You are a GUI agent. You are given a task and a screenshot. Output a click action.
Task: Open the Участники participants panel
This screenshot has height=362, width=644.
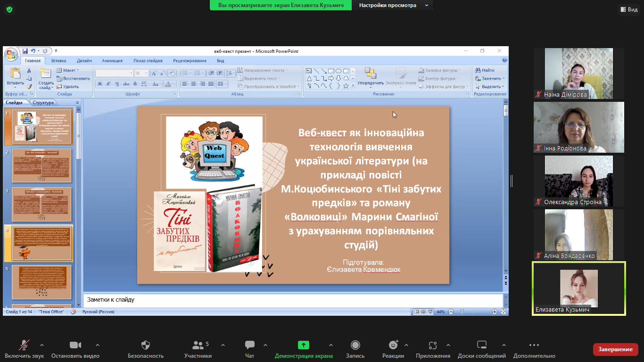click(198, 346)
